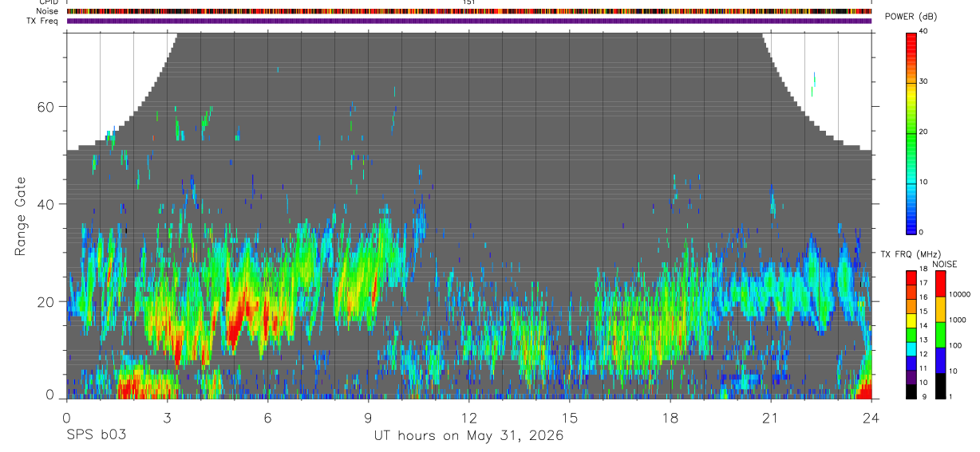The image size is (980, 452).
Task: Click the '12' MHz frequency legend tick
Action: click(x=923, y=354)
